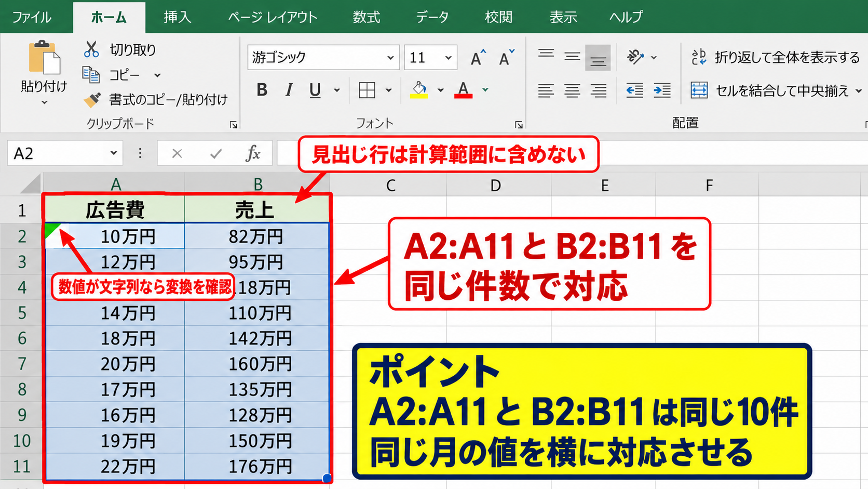This screenshot has width=868, height=489.
Task: Open the insert function fx dialog
Action: [x=253, y=153]
